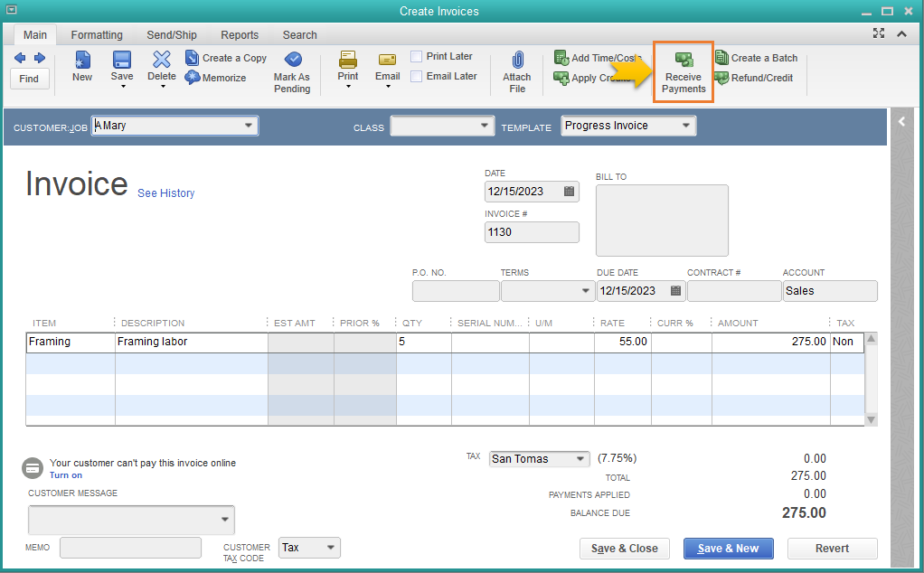Click the Attach File paperclip icon

(517, 61)
